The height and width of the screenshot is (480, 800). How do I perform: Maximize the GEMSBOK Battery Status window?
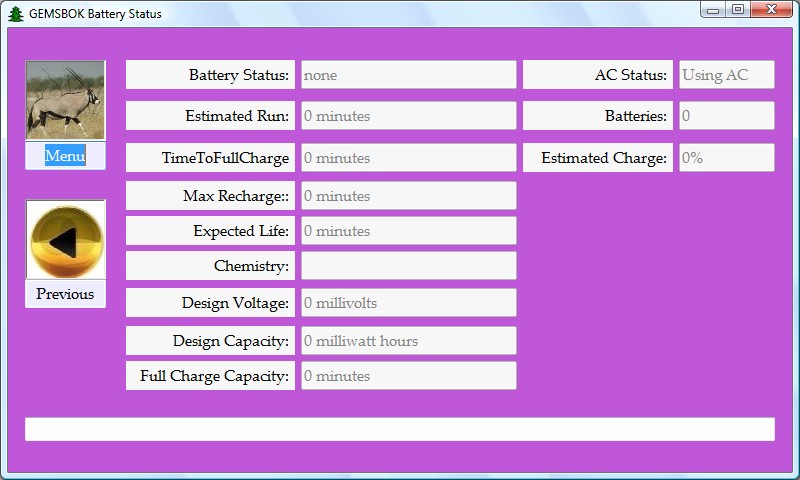738,10
